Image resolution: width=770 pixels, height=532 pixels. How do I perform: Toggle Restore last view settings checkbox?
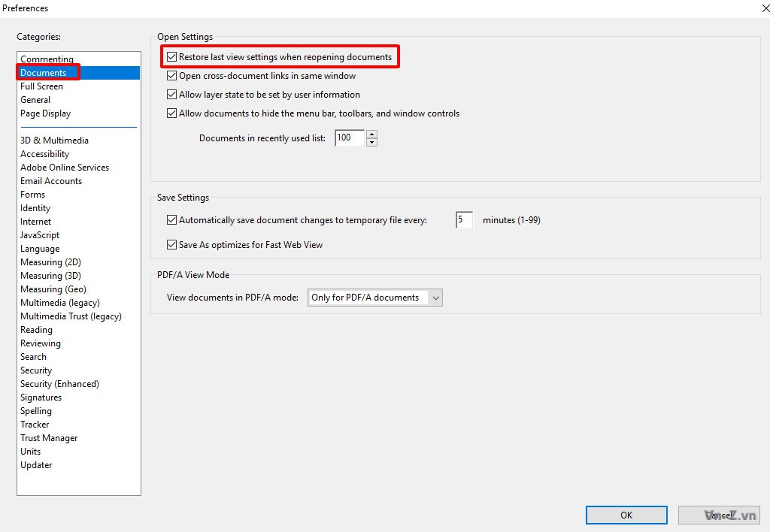click(172, 57)
